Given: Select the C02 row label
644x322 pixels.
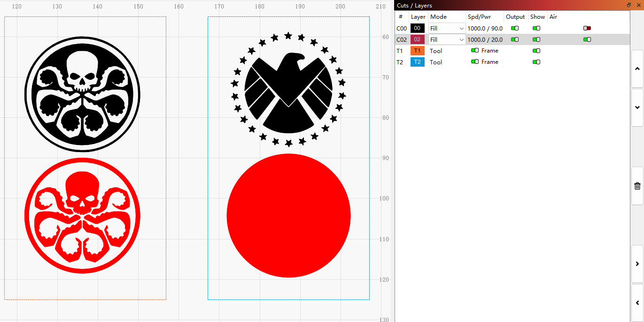Looking at the screenshot, I should click(402, 40).
